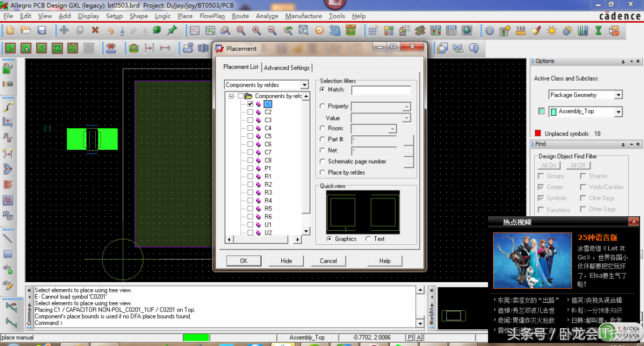Click the Delete X icon
Image resolution: width=644 pixels, height=346 pixels.
95,30
